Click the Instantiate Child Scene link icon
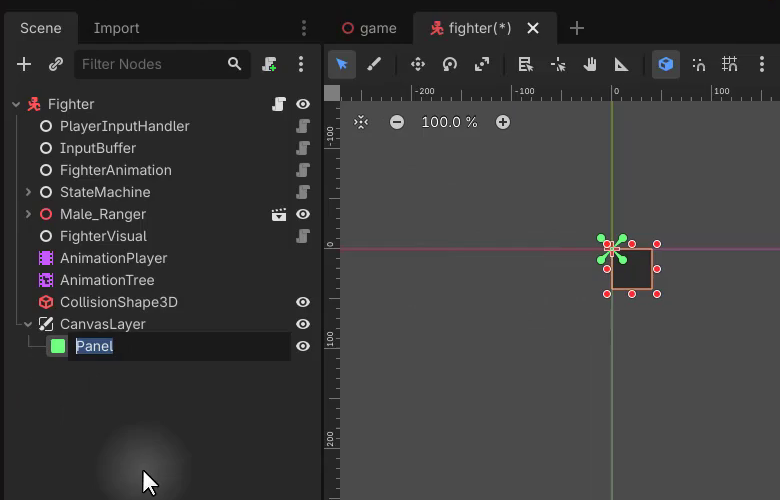Viewport: 780px width, 500px height. [x=56, y=64]
